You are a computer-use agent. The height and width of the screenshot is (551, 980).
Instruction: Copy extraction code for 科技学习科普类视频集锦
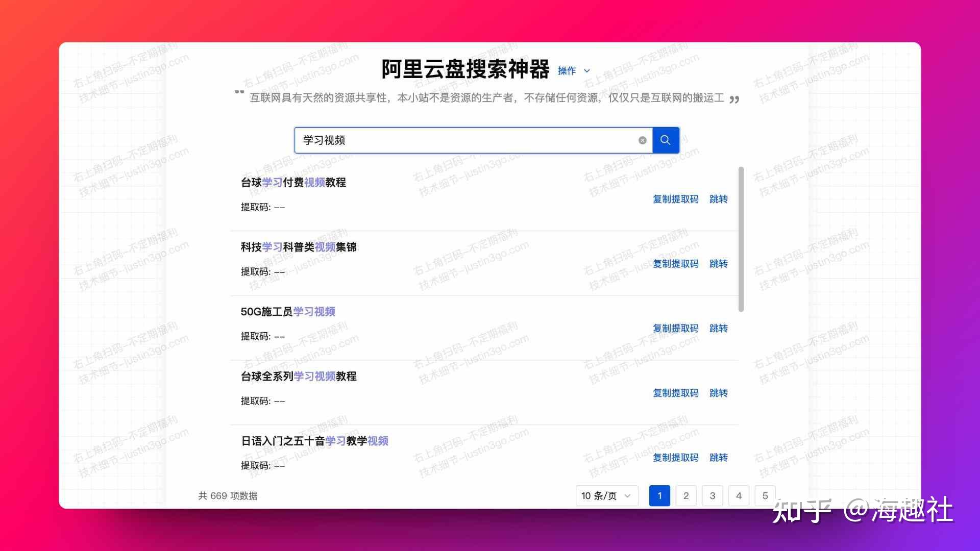(x=676, y=264)
